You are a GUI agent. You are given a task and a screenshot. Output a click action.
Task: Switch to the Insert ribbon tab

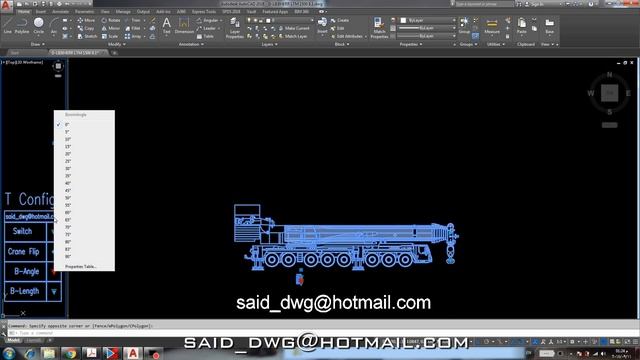tap(41, 12)
